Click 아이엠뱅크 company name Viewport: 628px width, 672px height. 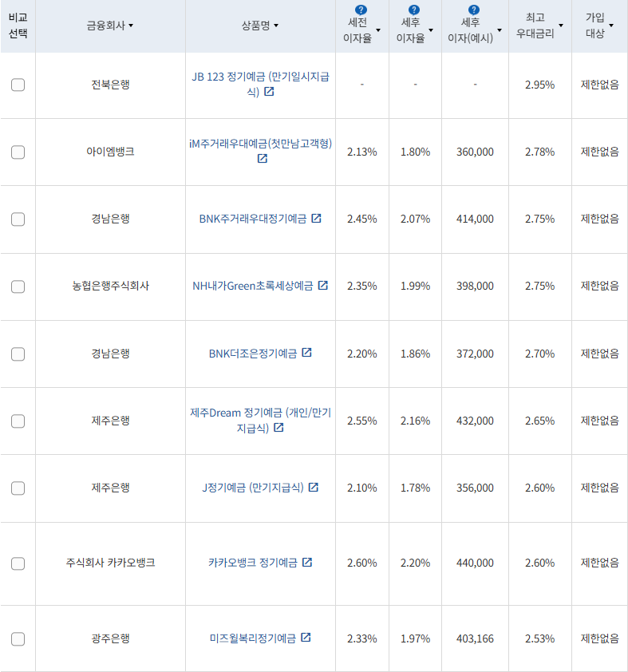point(111,152)
